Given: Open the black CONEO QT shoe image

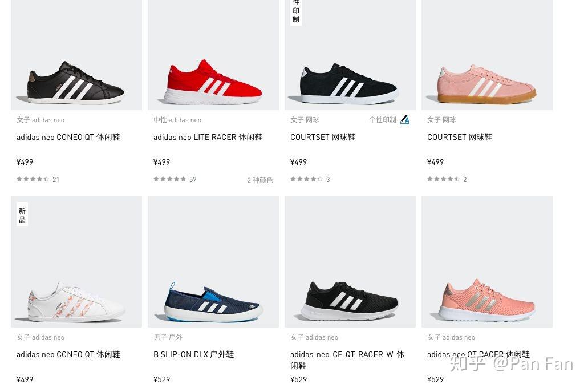Looking at the screenshot, I should click(76, 55).
